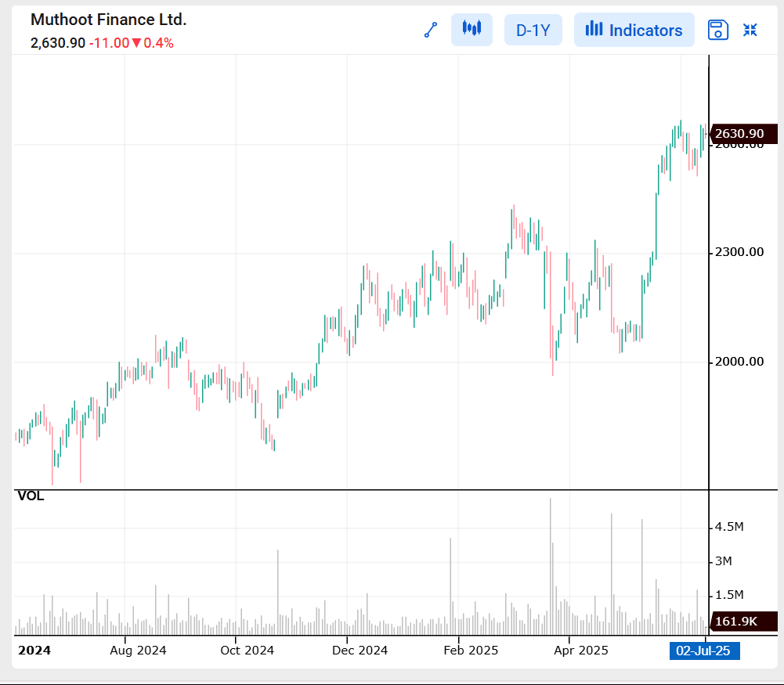Screen dimensions: 784x685
Task: Open the D-1Y time period dropdown
Action: click(x=533, y=30)
